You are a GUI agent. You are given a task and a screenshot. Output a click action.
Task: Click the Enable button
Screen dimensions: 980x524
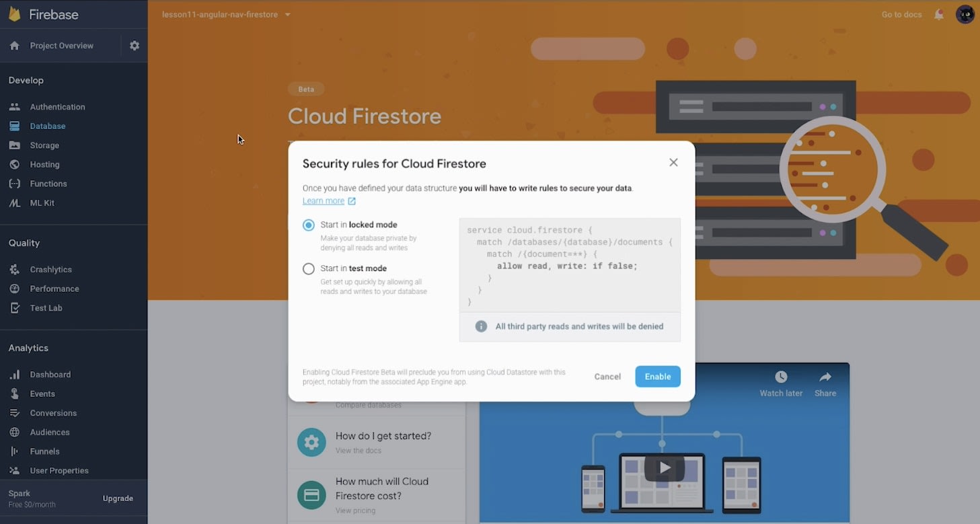point(658,377)
